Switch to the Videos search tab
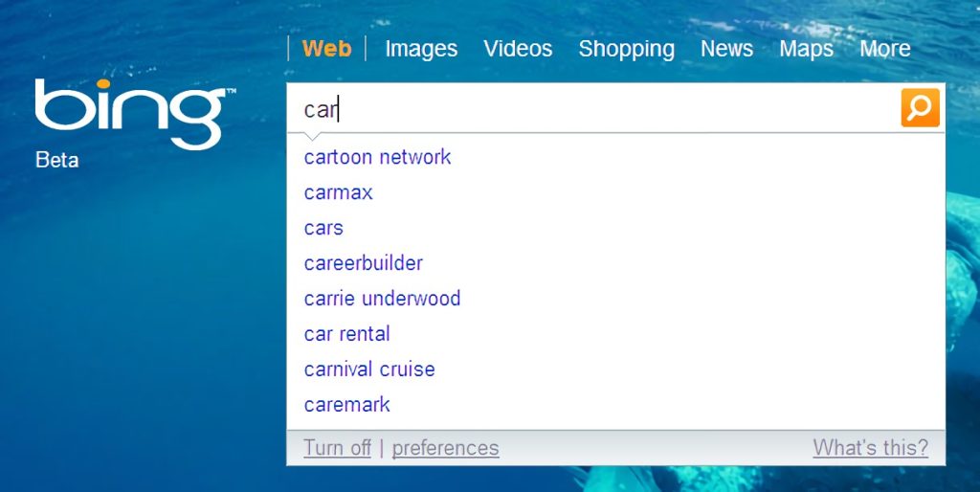The image size is (980, 492). [x=518, y=49]
